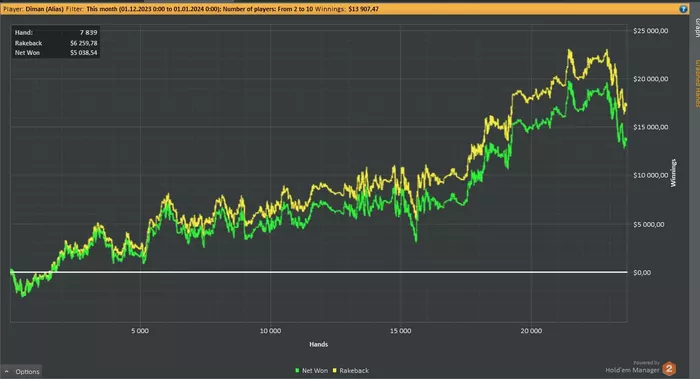Click the $25 000,00 axis label
Image resolution: width=700 pixels, height=379 pixels.
click(650, 31)
